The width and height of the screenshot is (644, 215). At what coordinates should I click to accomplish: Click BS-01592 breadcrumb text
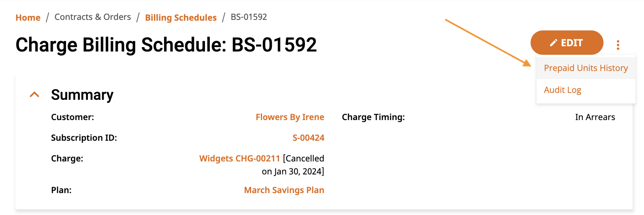(249, 17)
